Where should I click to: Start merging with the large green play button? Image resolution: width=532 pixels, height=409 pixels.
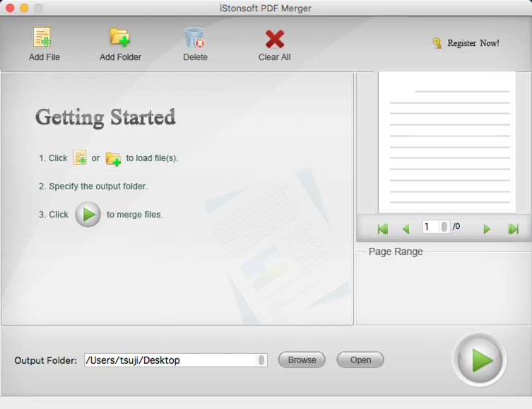click(480, 360)
